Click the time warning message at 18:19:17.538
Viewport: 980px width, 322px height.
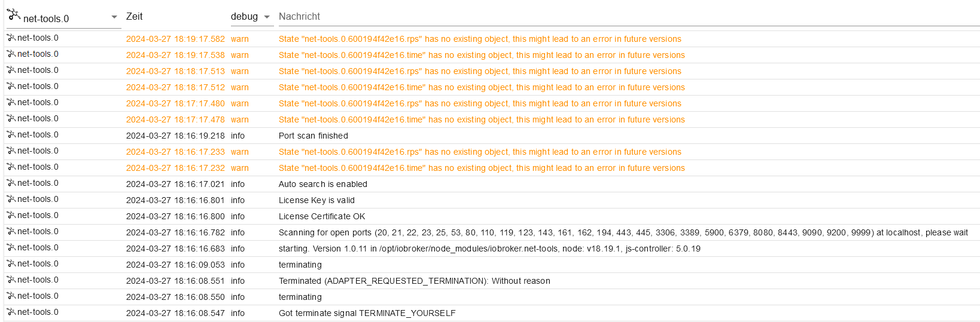[482, 55]
